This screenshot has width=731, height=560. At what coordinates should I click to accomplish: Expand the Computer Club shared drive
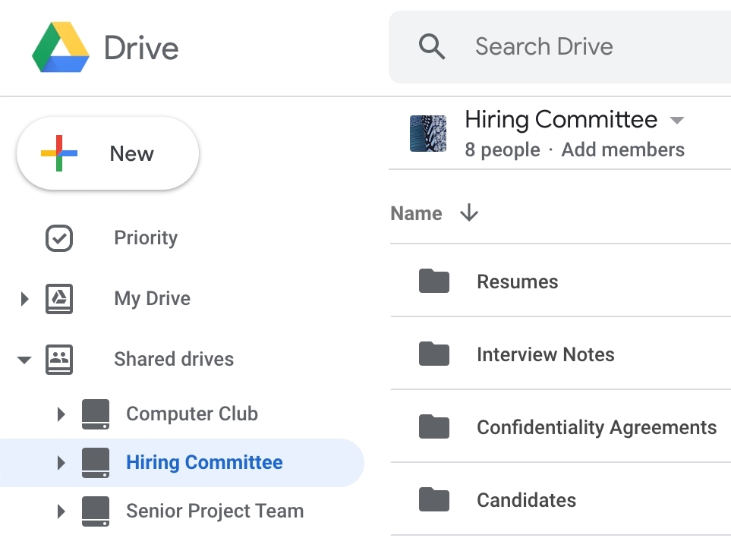(61, 414)
